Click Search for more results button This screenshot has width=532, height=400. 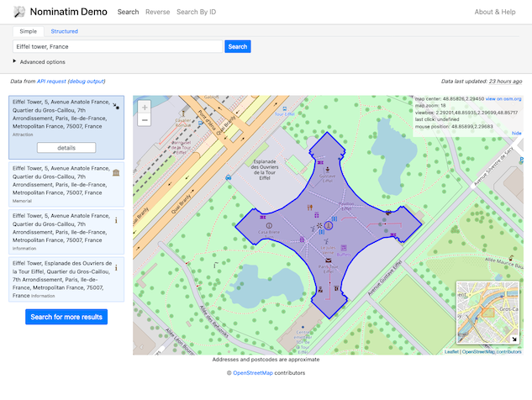click(x=66, y=317)
